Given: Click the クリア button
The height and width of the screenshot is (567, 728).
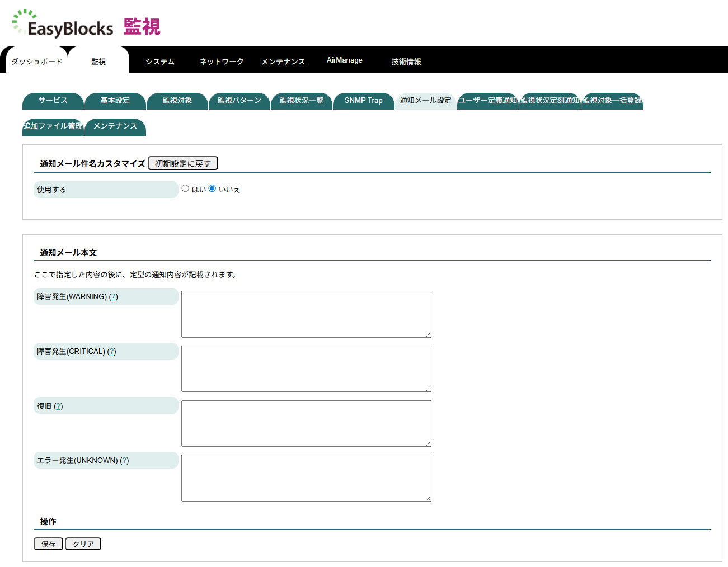Looking at the screenshot, I should (82, 544).
